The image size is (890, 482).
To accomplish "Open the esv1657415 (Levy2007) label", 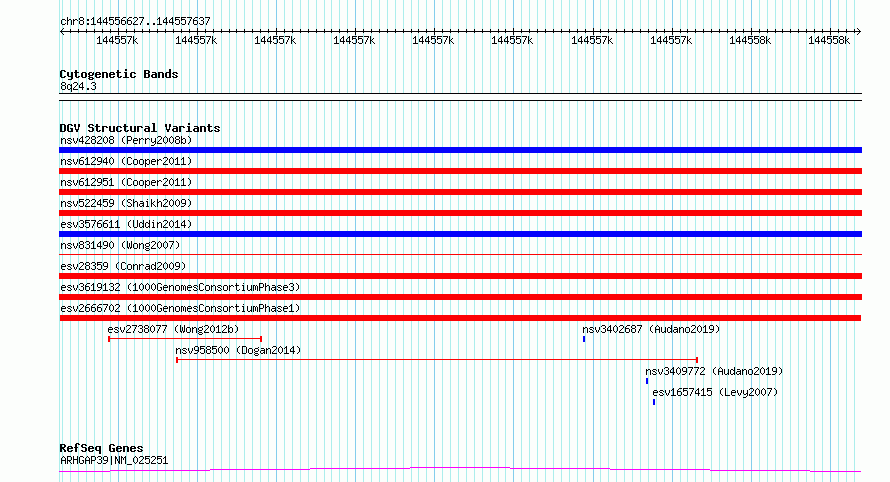I will (715, 392).
